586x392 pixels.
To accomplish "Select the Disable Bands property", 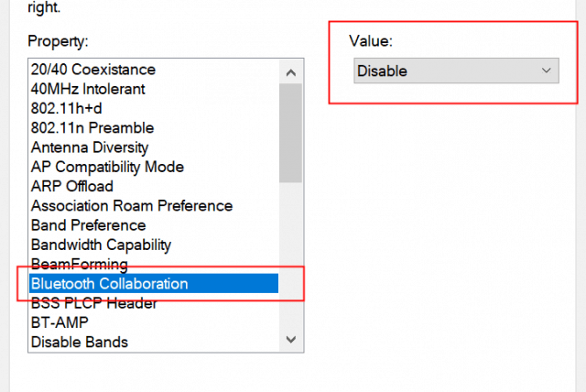I will click(x=80, y=343).
